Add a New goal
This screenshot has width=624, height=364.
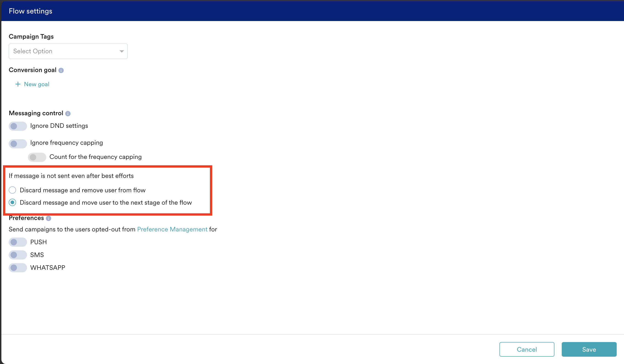coord(36,84)
